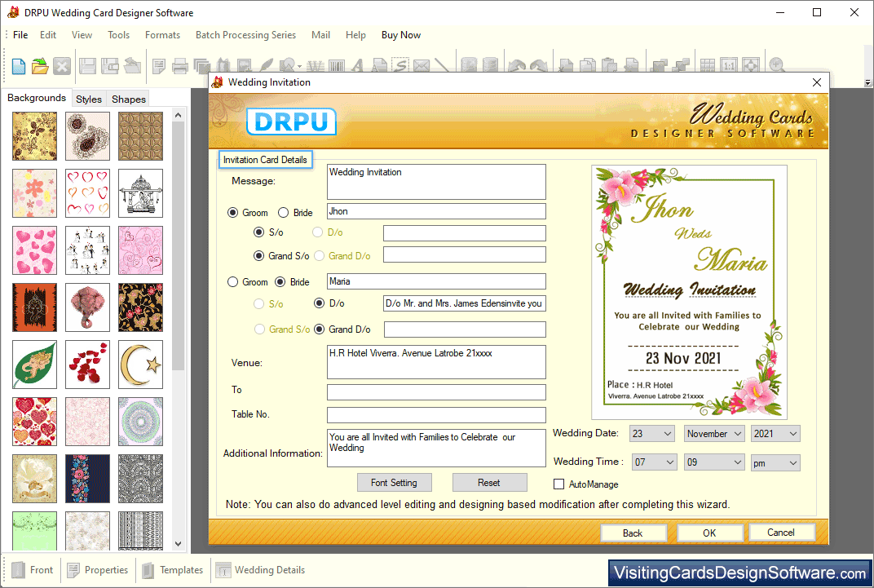Click the export folder toolbar icon
Viewport: 874px width, 588px height.
pyautogui.click(x=132, y=66)
